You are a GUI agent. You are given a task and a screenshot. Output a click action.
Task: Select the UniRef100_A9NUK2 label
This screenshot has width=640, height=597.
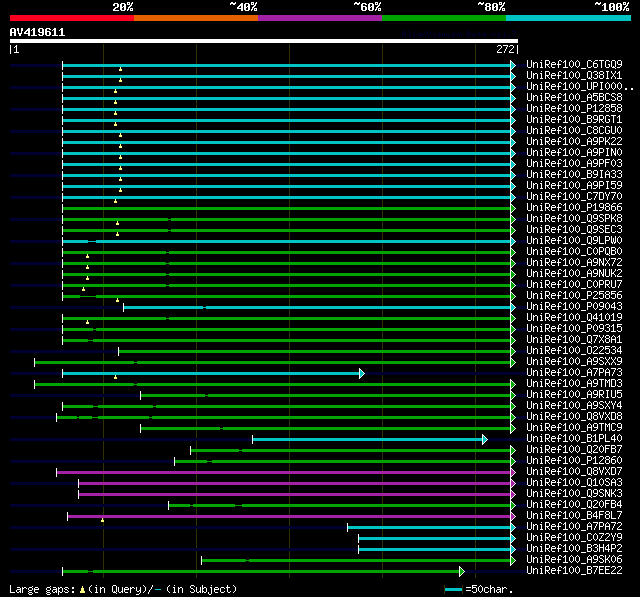pyautogui.click(x=574, y=274)
